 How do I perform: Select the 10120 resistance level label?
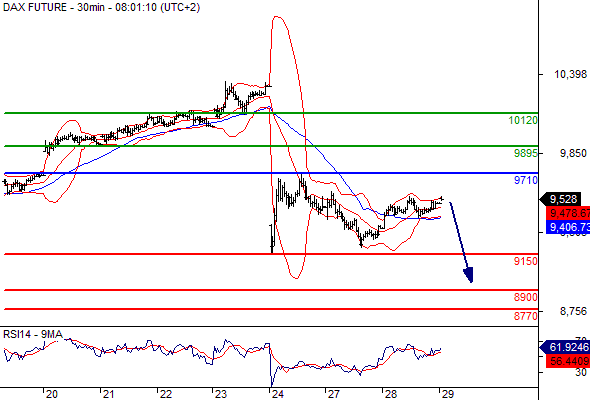click(x=523, y=120)
